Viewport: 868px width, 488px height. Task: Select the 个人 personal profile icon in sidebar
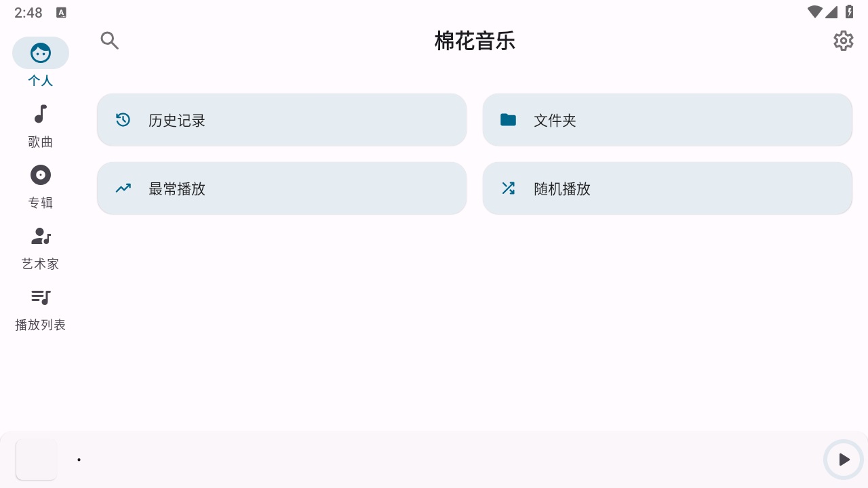click(41, 52)
